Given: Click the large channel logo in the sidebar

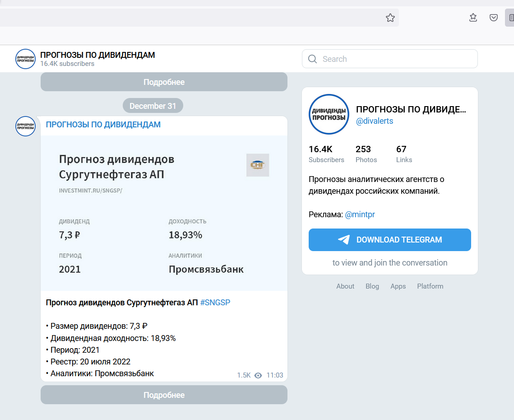Looking at the screenshot, I should 329,114.
